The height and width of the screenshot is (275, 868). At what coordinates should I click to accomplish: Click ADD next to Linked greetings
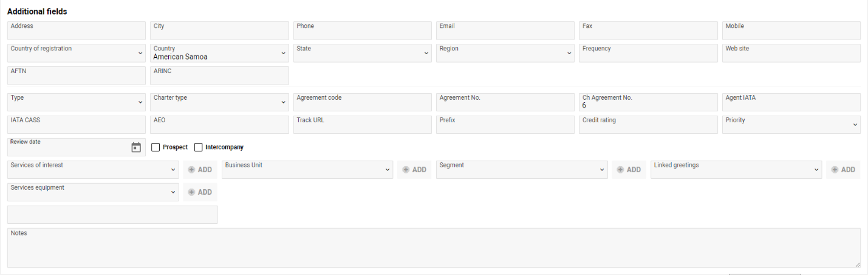click(x=843, y=170)
